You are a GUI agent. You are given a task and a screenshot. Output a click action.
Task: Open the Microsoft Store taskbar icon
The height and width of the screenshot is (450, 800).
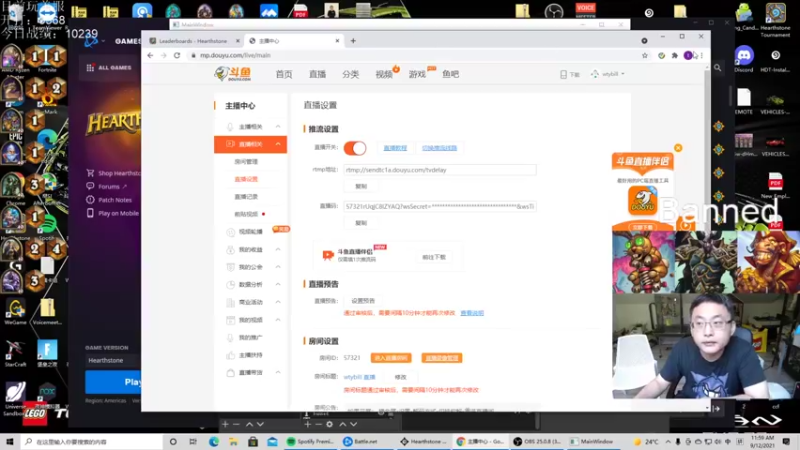pyautogui.click(x=253, y=441)
